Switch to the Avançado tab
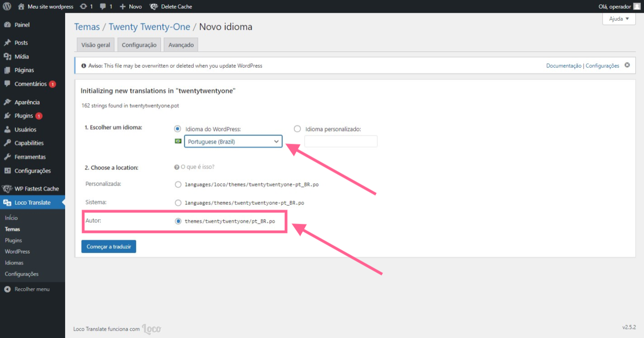Viewport: 644px width, 338px height. coord(181,45)
